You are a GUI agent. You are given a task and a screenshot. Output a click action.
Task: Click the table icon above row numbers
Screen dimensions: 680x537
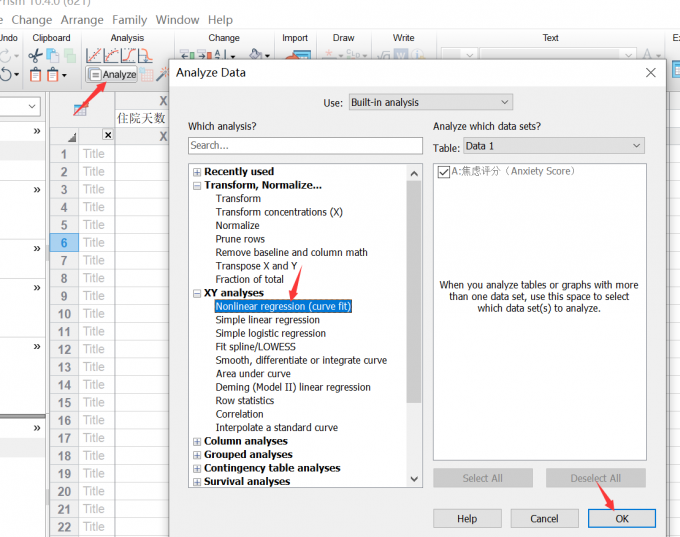pyautogui.click(x=80, y=109)
